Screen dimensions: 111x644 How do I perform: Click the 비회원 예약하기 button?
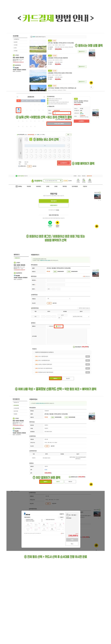[54, 205]
